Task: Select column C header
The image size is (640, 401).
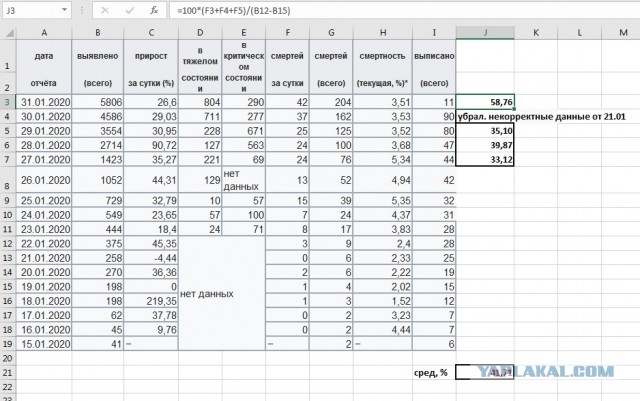Action: pyautogui.click(x=151, y=33)
